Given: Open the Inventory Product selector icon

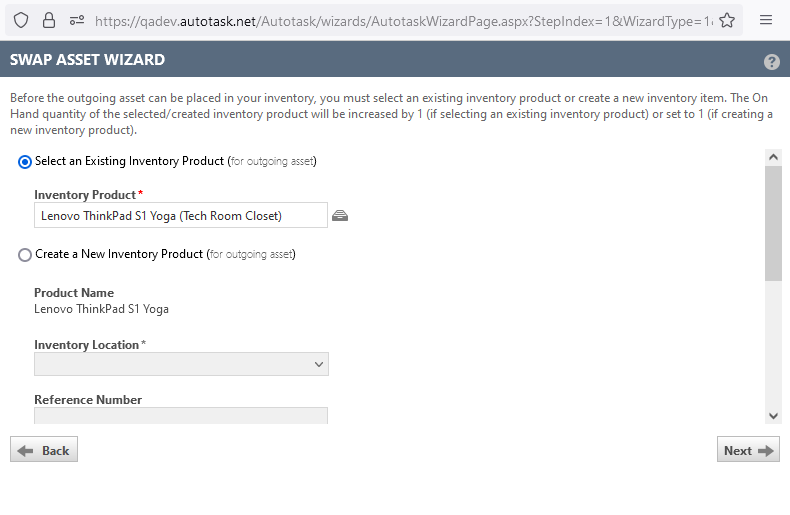Looking at the screenshot, I should [340, 216].
